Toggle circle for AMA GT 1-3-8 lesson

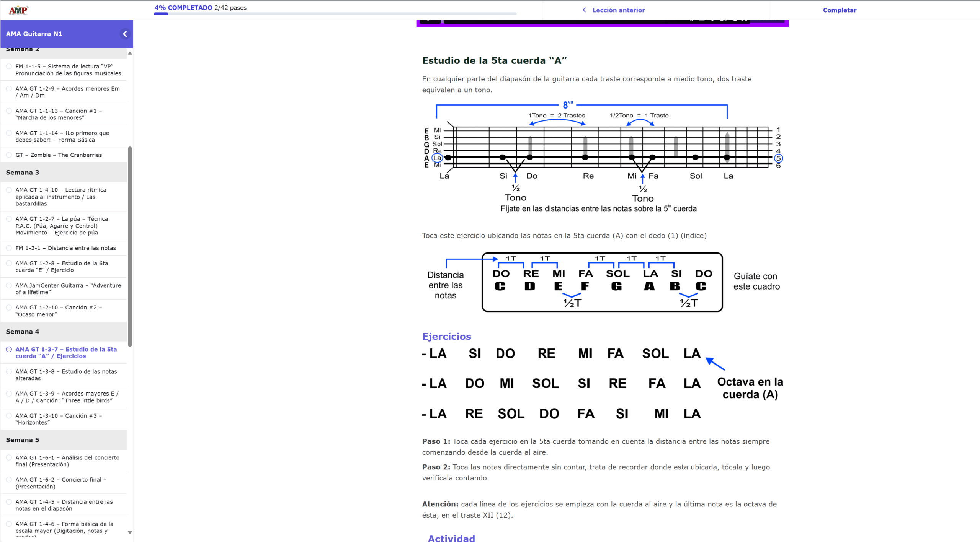[9, 371]
